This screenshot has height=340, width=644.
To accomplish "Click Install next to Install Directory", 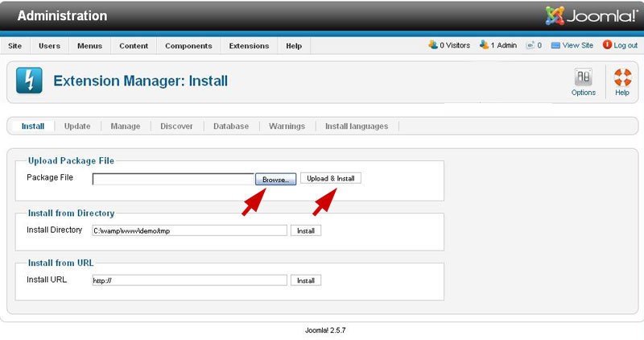I will [x=306, y=230].
